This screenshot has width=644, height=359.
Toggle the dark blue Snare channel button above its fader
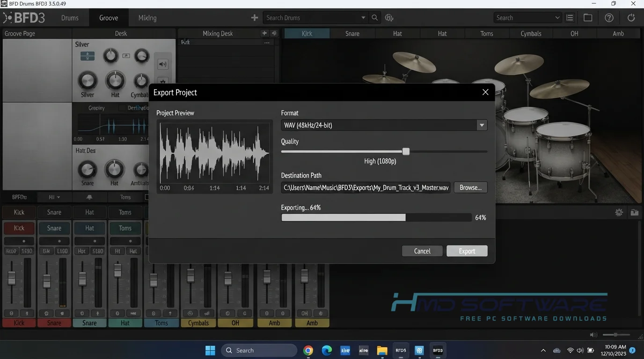[x=54, y=228]
